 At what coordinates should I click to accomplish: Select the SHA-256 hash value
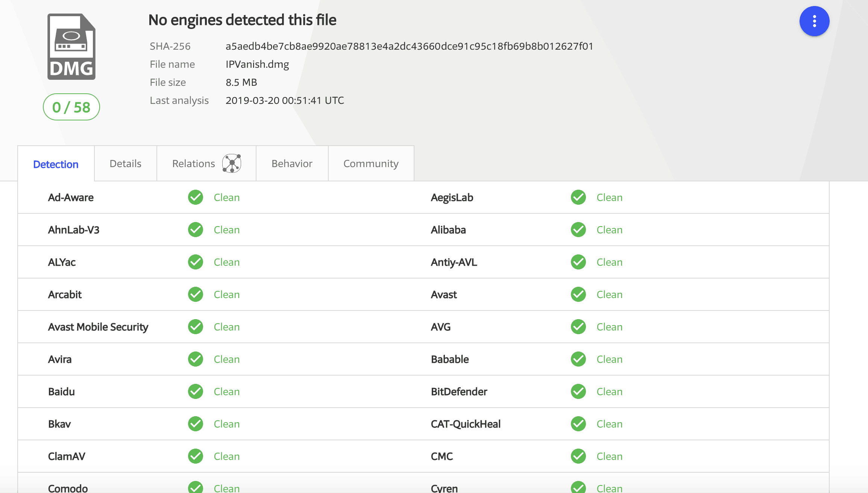tap(409, 46)
